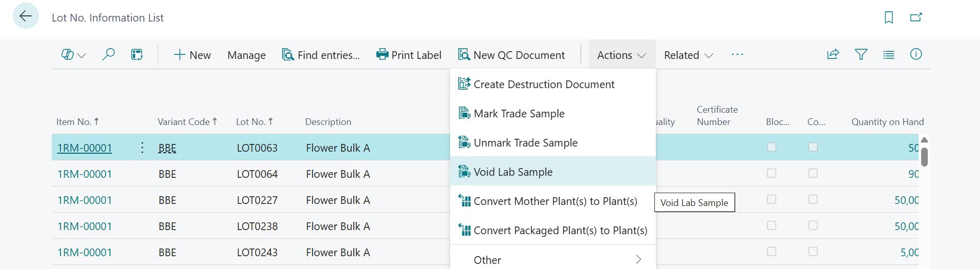Click the New QC Document button
Image resolution: width=980 pixels, height=269 pixels.
coord(512,55)
